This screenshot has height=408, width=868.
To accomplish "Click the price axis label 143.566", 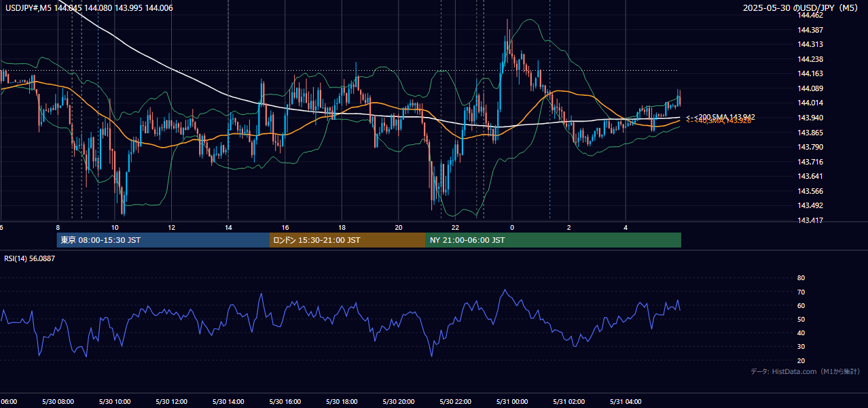I will click(x=811, y=191).
